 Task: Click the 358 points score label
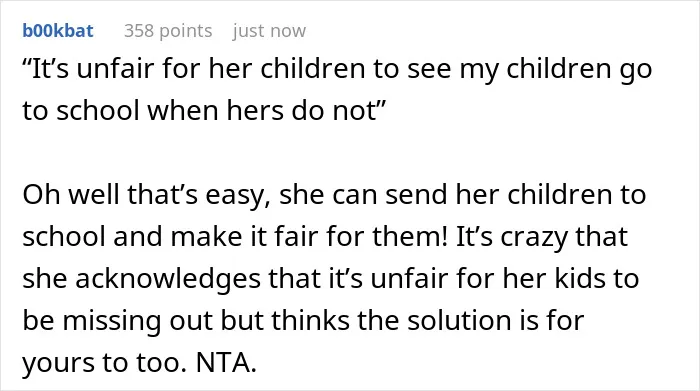pos(168,31)
